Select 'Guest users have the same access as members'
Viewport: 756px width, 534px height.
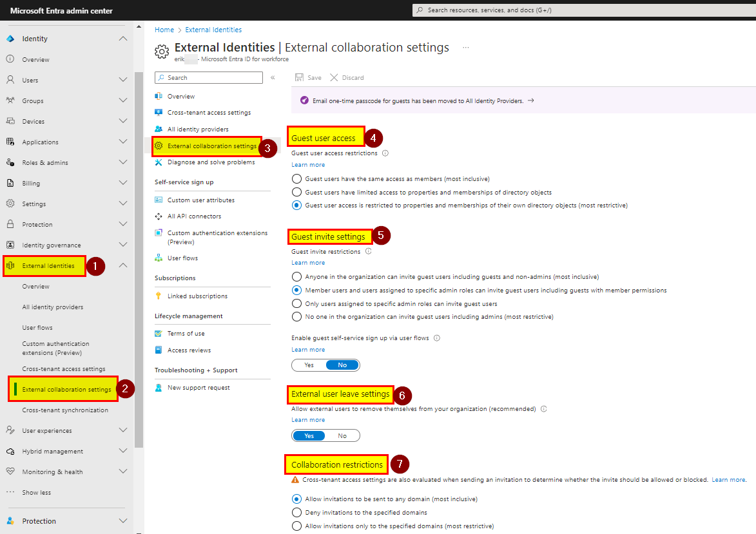(296, 178)
